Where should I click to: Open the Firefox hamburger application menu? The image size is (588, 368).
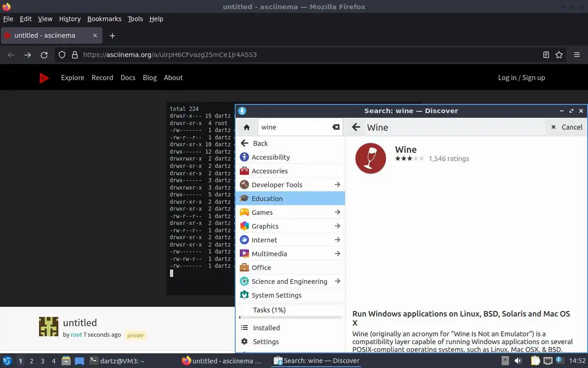(577, 55)
